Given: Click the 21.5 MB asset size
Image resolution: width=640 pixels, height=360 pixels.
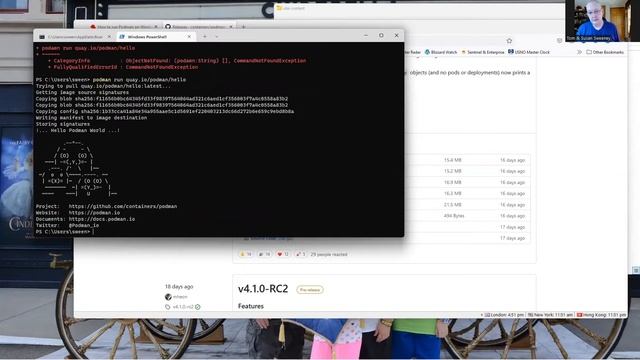Looking at the screenshot, I should (x=453, y=204).
